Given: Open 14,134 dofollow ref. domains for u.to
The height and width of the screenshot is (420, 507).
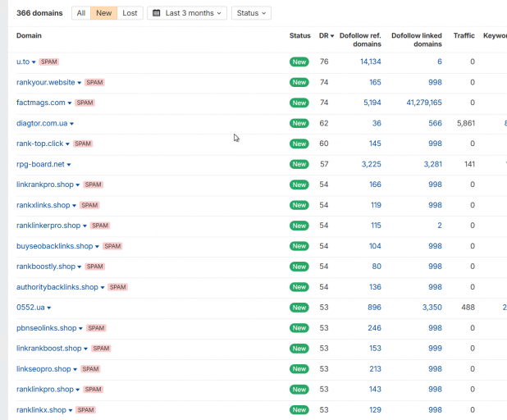Looking at the screenshot, I should (x=371, y=62).
